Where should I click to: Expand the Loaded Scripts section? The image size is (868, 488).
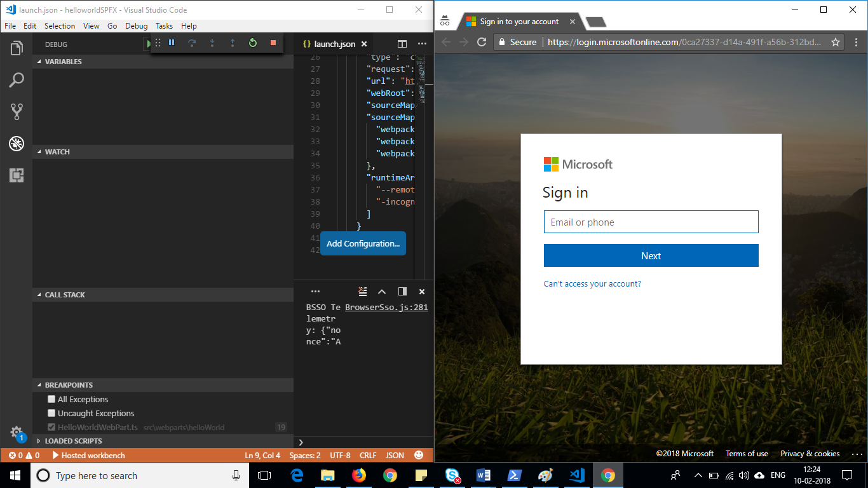click(163, 440)
